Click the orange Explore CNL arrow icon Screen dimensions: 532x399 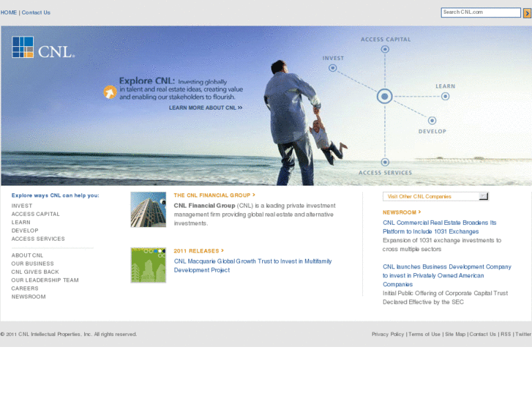(109, 92)
